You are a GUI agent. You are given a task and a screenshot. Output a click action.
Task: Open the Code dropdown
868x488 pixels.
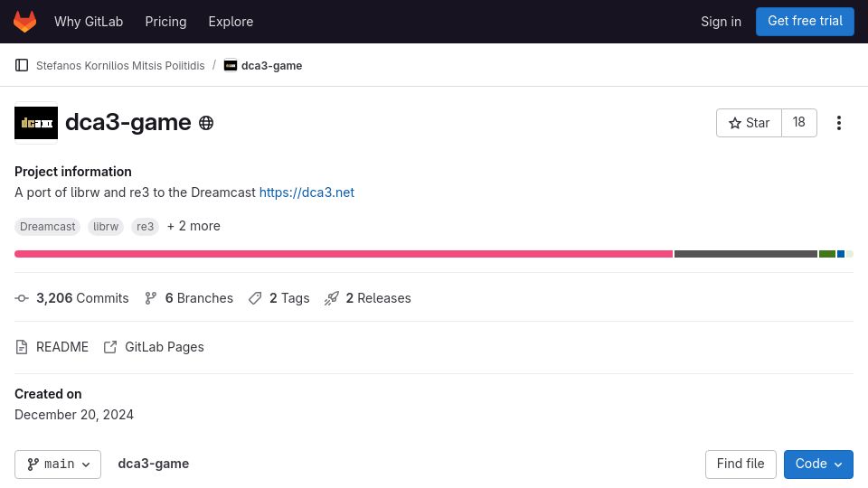(x=818, y=465)
